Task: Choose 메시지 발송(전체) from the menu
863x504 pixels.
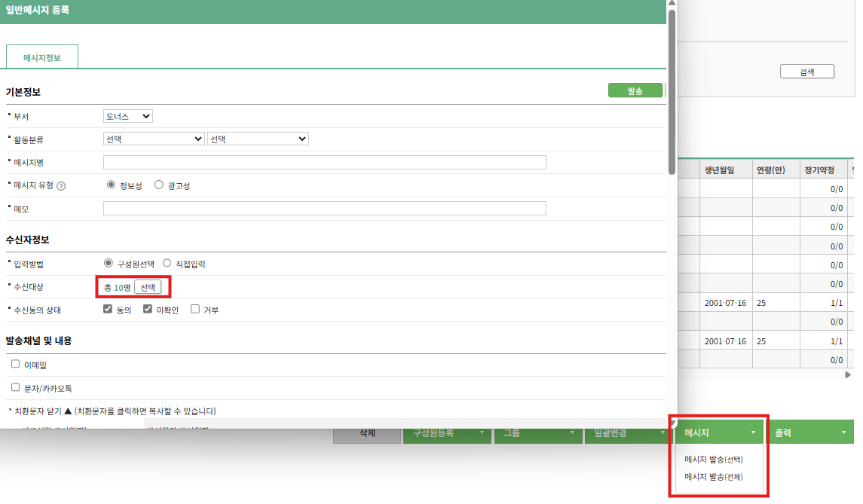Action: [713, 477]
